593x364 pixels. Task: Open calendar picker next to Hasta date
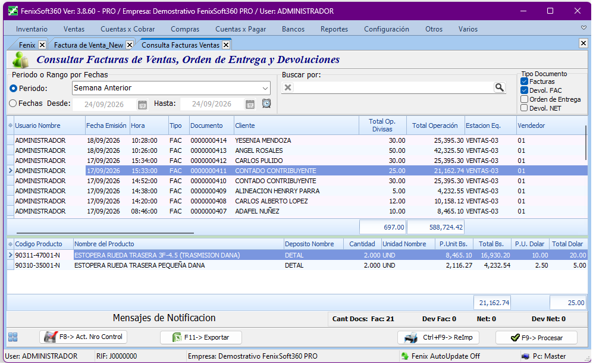(250, 104)
